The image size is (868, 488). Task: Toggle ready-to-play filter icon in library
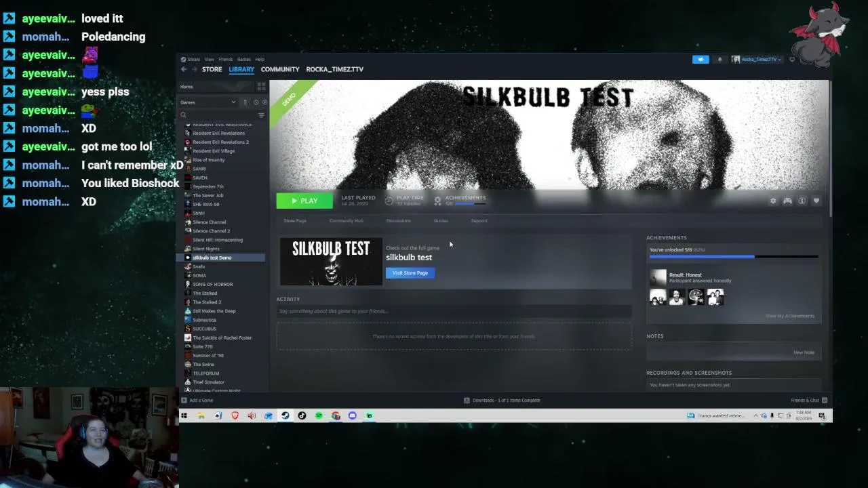click(x=264, y=102)
